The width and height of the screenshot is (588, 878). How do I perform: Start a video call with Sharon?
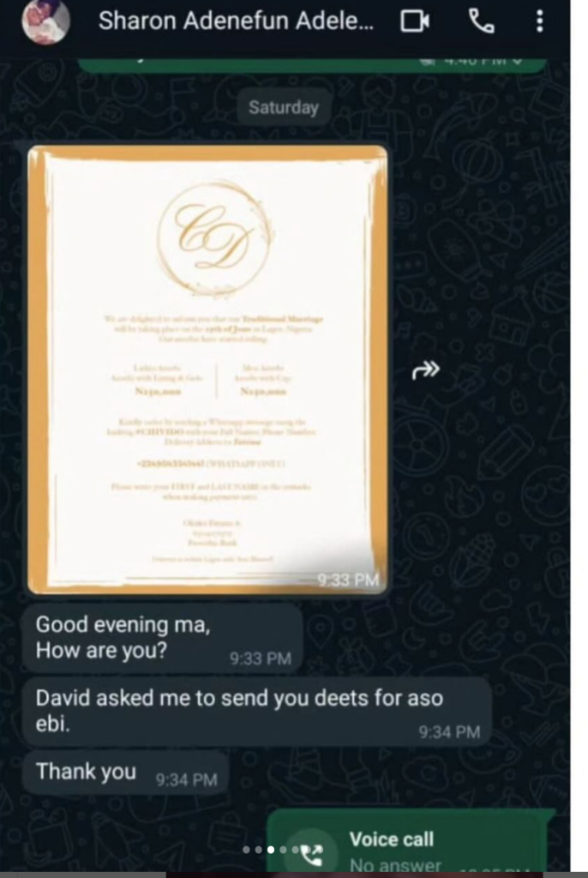(x=415, y=21)
